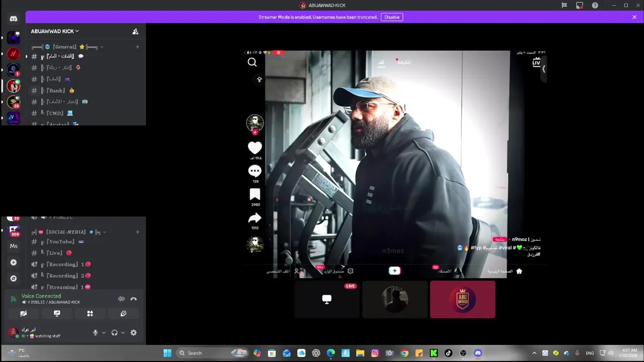The width and height of the screenshot is (644, 362).
Task: Share the video via arrow icon
Action: (255, 218)
